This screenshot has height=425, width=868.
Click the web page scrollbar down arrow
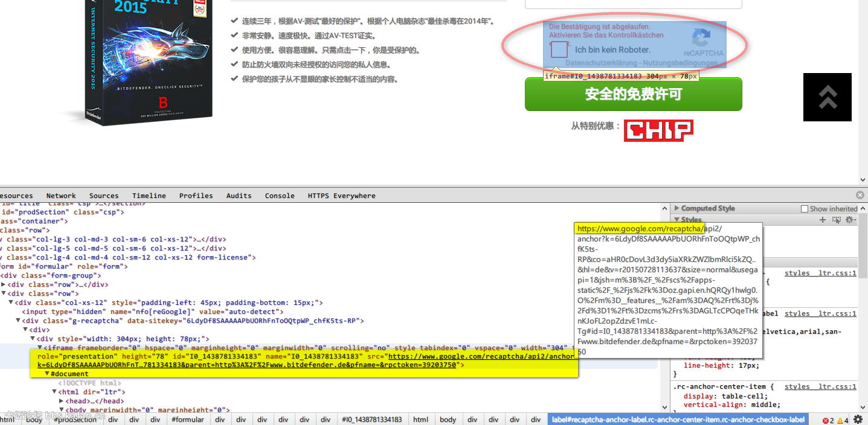click(x=863, y=179)
